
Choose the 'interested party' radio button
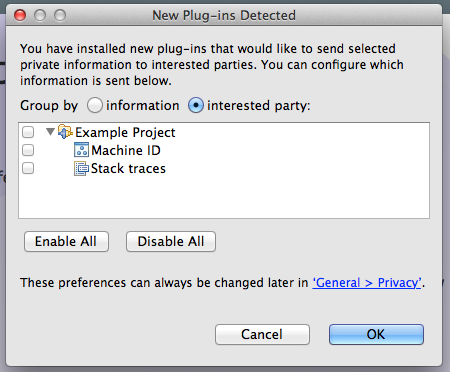[196, 105]
